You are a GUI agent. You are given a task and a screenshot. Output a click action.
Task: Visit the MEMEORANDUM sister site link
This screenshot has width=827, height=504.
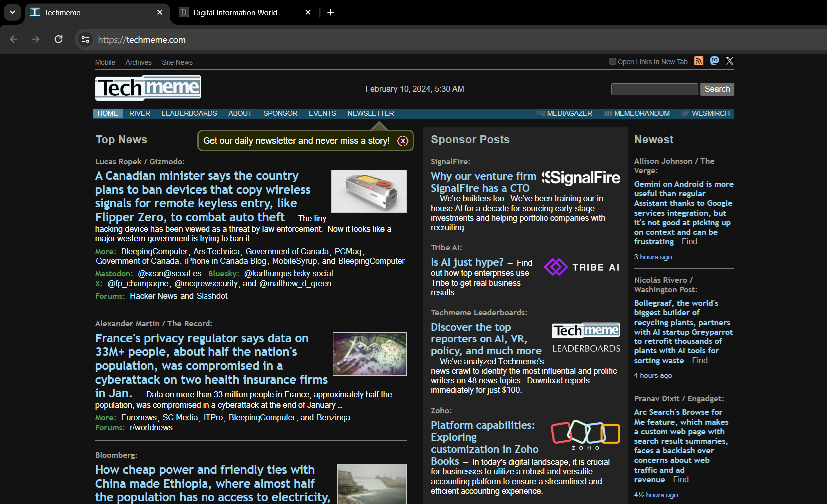[x=637, y=114]
